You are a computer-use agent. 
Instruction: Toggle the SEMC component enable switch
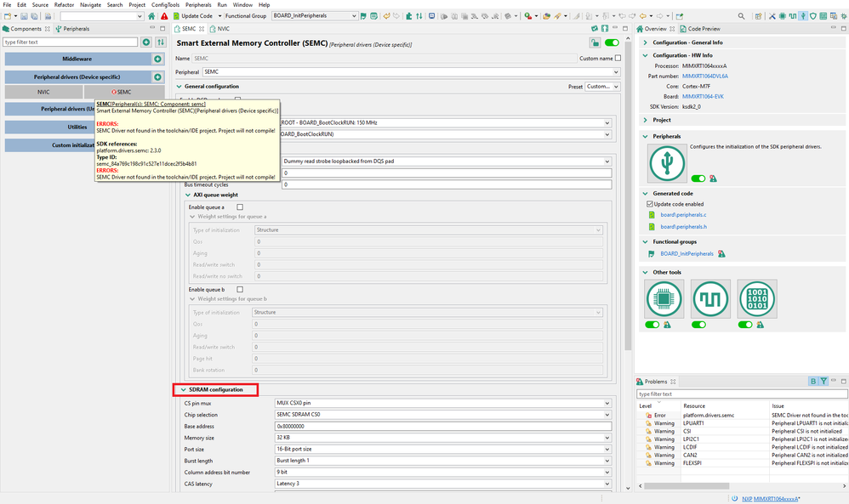pos(612,42)
